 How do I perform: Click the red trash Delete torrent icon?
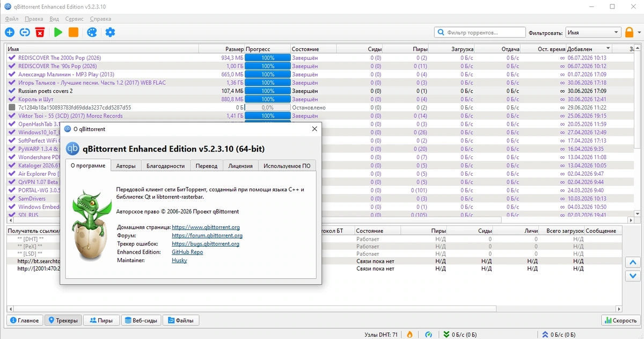click(x=40, y=32)
